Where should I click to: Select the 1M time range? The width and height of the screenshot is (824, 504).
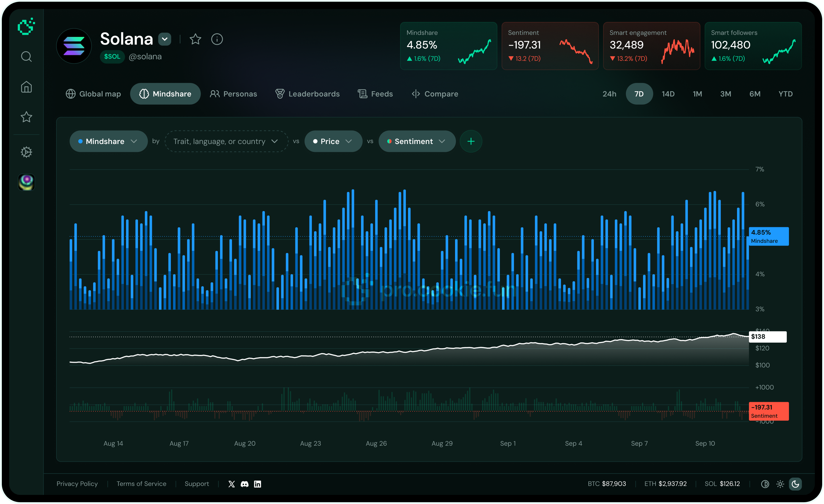click(x=697, y=94)
